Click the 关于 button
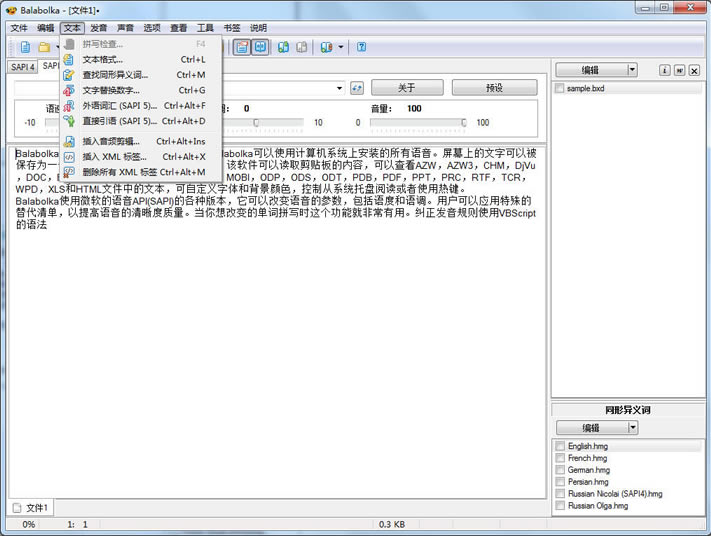The image size is (711, 536). click(x=406, y=88)
